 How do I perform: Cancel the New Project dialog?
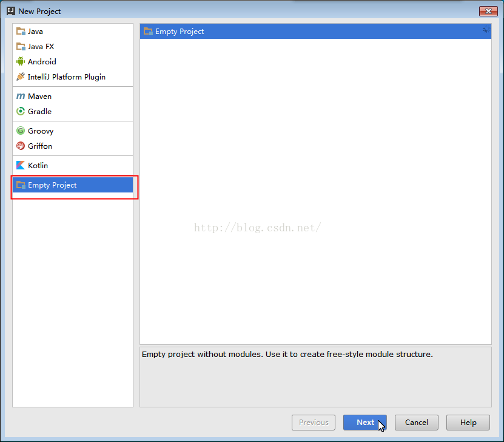(416, 422)
